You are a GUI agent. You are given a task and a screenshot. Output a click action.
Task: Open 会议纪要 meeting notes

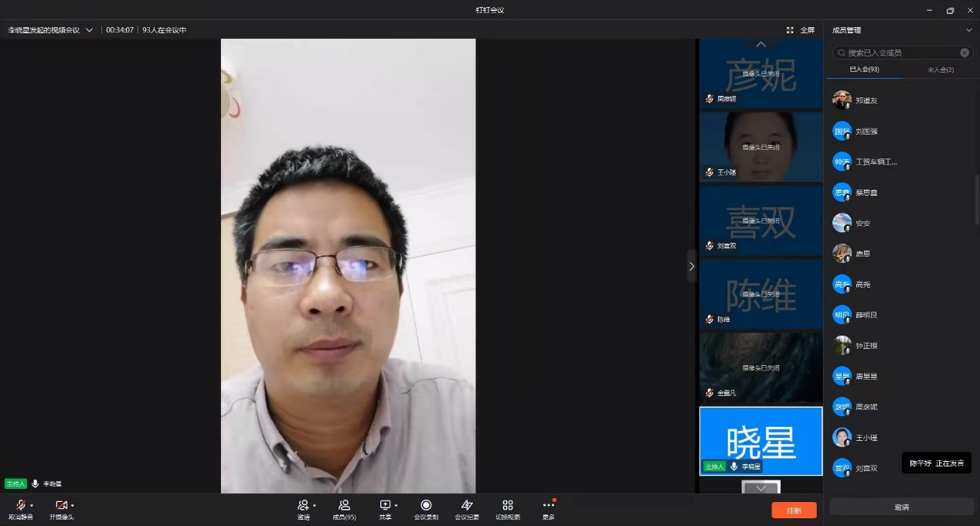coord(467,506)
